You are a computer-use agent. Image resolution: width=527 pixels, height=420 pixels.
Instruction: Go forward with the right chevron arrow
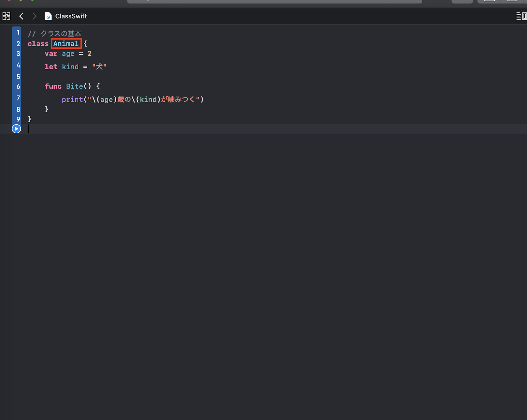(34, 16)
